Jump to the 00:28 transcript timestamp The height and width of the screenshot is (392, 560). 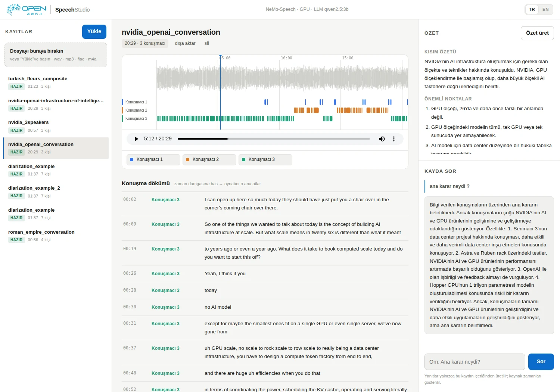130,290
